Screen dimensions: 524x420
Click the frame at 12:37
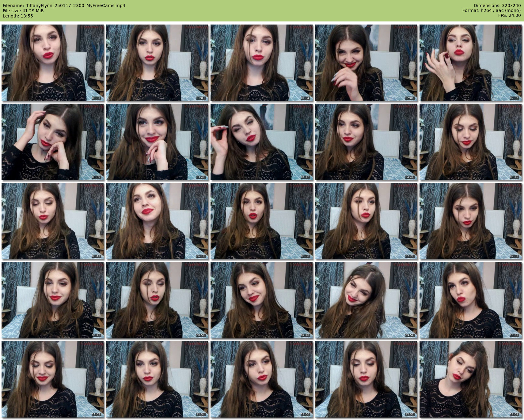(366, 379)
